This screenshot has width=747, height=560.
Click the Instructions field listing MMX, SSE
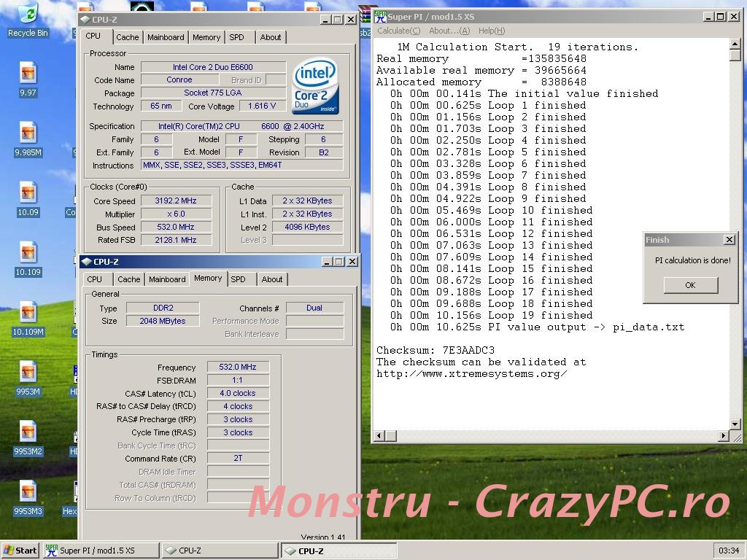click(242, 166)
